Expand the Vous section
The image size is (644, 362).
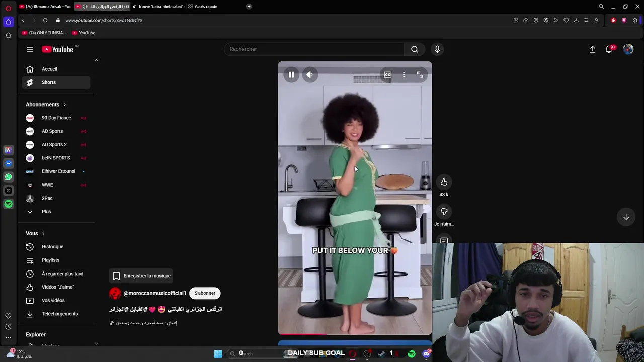tap(35, 233)
